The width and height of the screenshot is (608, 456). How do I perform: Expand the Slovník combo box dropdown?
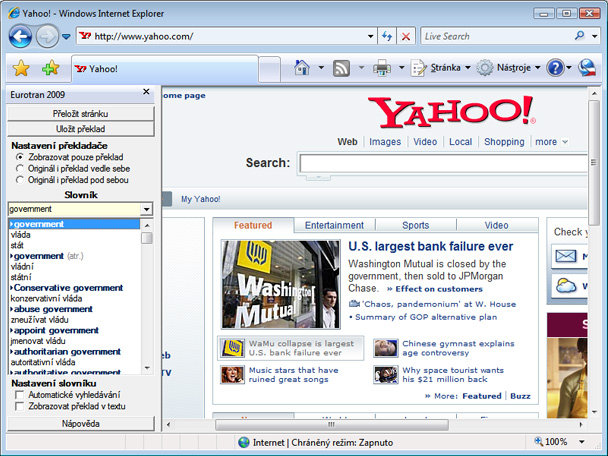pyautogui.click(x=146, y=209)
